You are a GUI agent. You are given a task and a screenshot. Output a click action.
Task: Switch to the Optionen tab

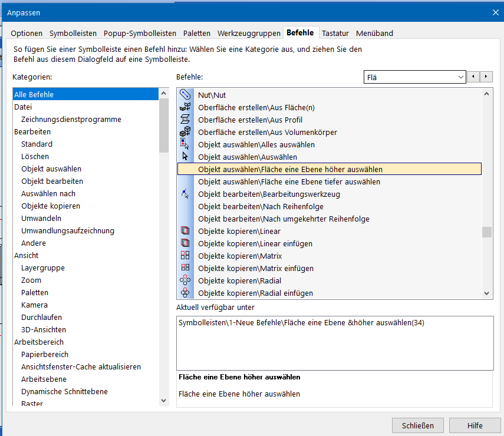[x=27, y=34]
